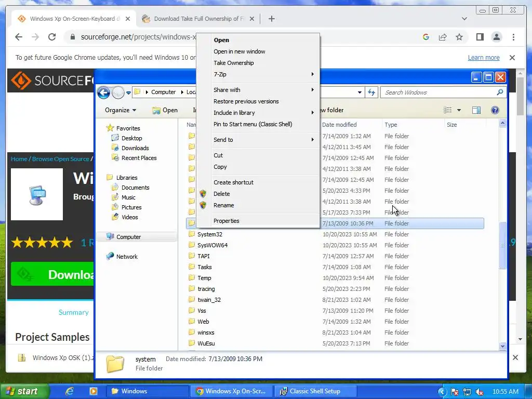The image size is (532, 399).
Task: Click Chrome share page icon
Action: click(443, 37)
